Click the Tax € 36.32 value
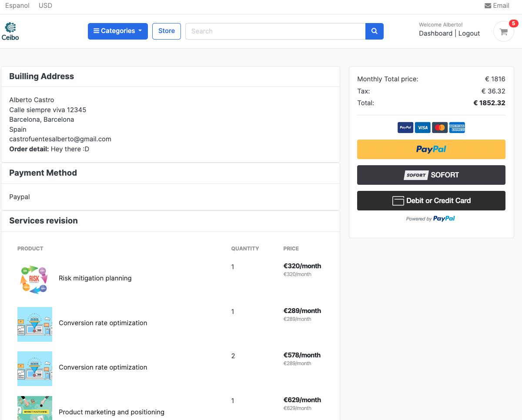Viewport: 522px width, 420px height. (493, 91)
